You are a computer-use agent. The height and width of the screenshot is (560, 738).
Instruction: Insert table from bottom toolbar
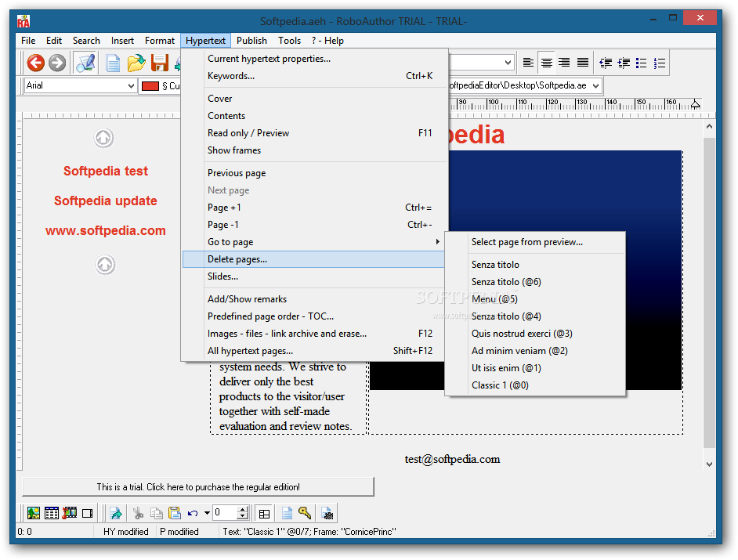coord(51,513)
